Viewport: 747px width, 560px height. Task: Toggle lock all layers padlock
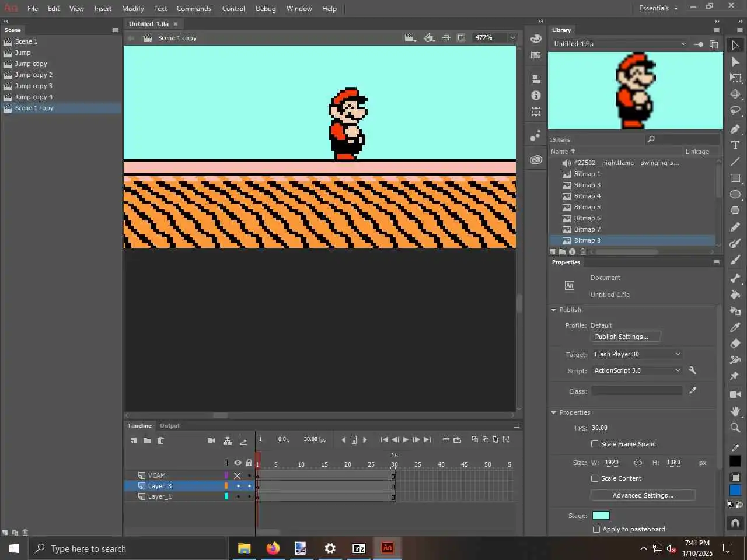tap(249, 463)
